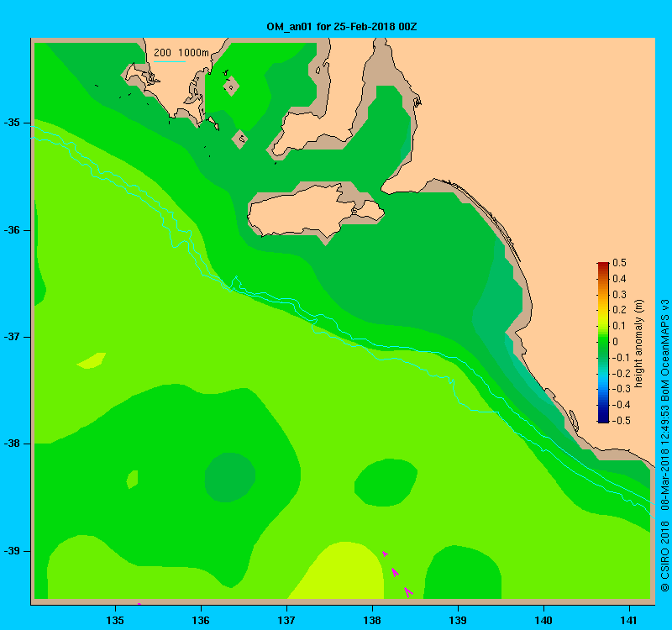Click the top magenta drifter arrow marker near 138
This screenshot has width=672, height=630.
(x=385, y=554)
